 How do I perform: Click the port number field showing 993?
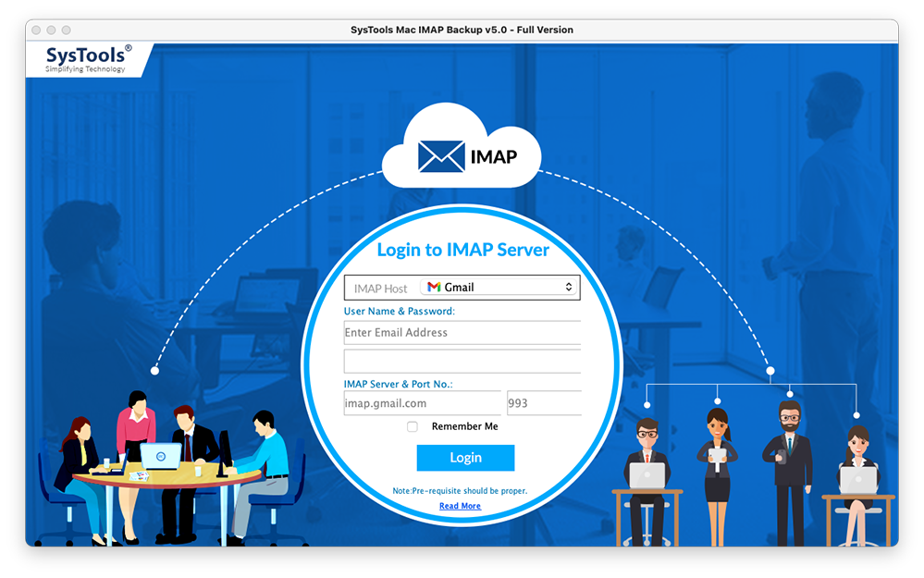point(544,403)
